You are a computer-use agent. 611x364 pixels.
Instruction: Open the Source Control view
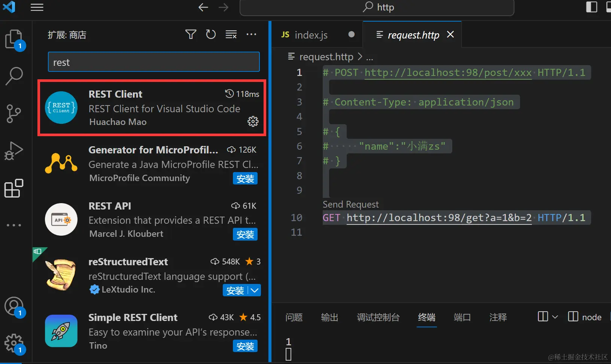click(14, 114)
